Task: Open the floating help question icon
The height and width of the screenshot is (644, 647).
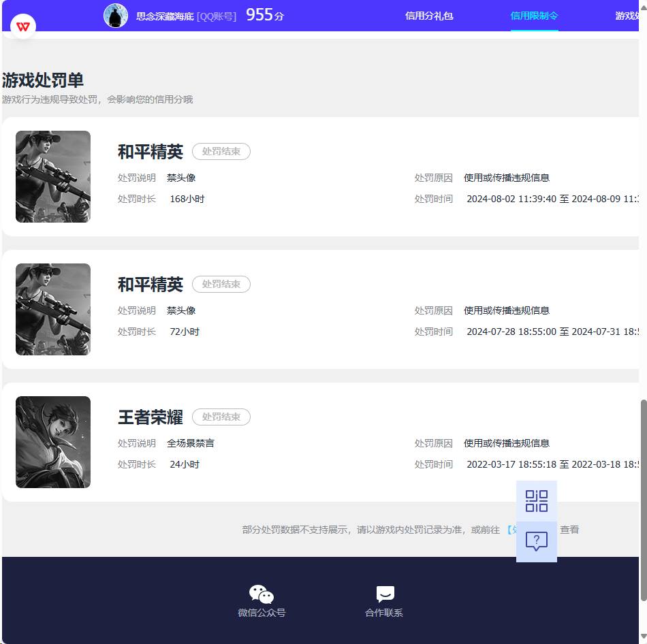Action: point(537,541)
